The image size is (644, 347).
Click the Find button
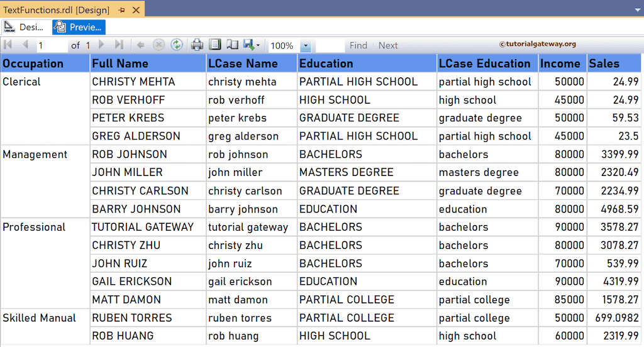pos(358,45)
